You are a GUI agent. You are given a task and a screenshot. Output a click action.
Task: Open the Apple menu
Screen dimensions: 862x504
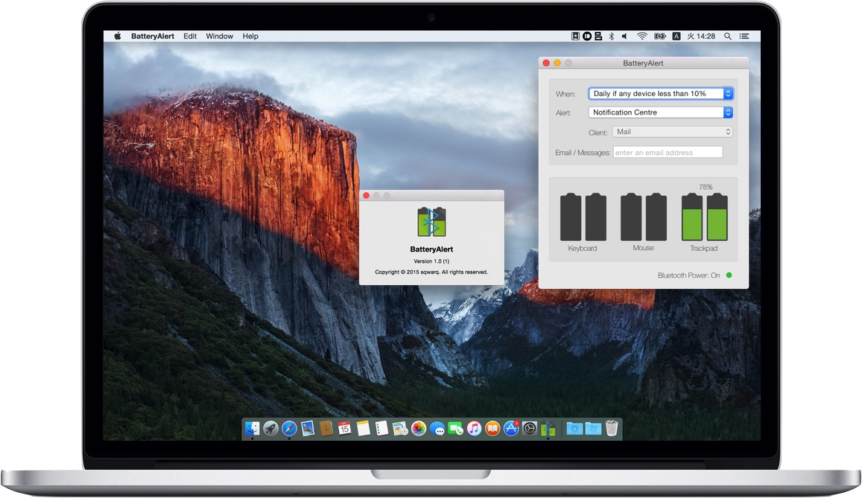(117, 36)
